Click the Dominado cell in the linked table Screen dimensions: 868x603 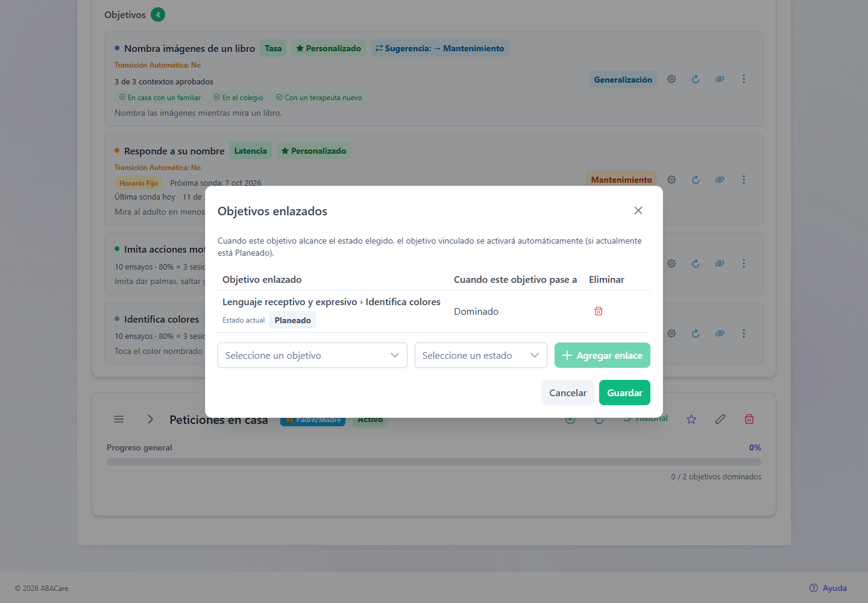[476, 311]
